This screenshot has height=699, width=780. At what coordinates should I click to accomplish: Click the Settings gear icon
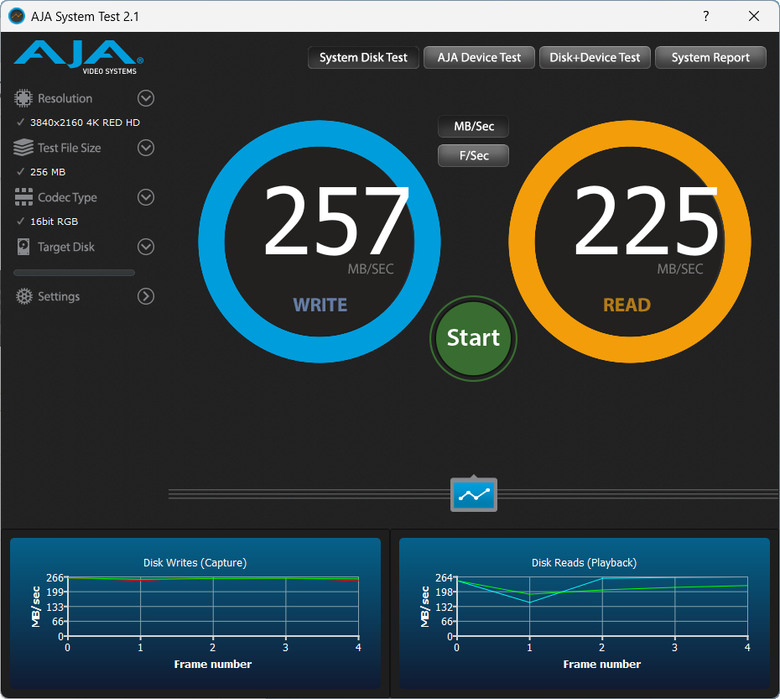[x=24, y=296]
